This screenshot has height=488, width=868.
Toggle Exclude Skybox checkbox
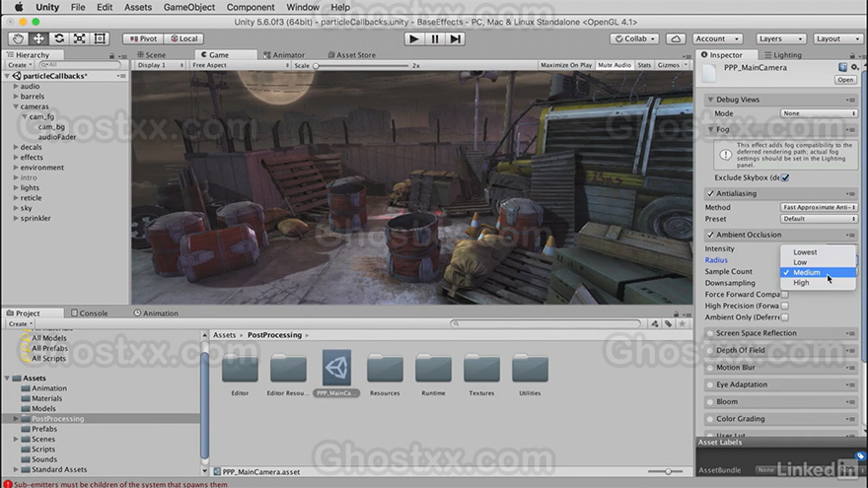785,177
